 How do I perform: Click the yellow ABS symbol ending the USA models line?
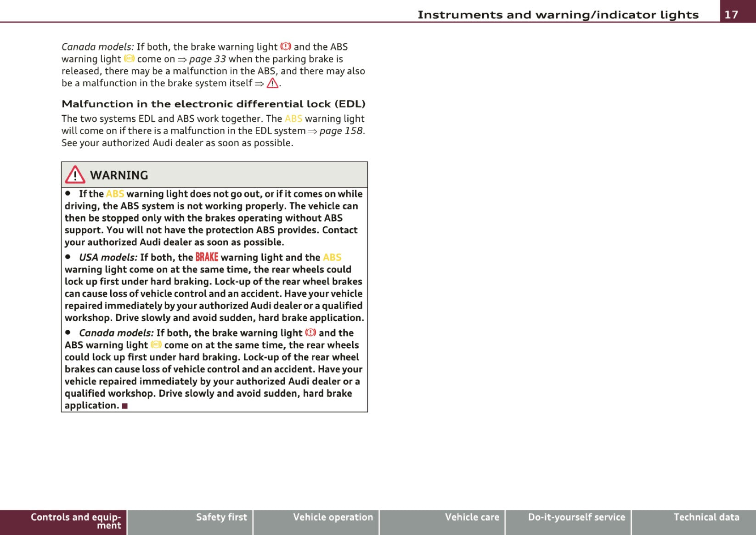[332, 257]
